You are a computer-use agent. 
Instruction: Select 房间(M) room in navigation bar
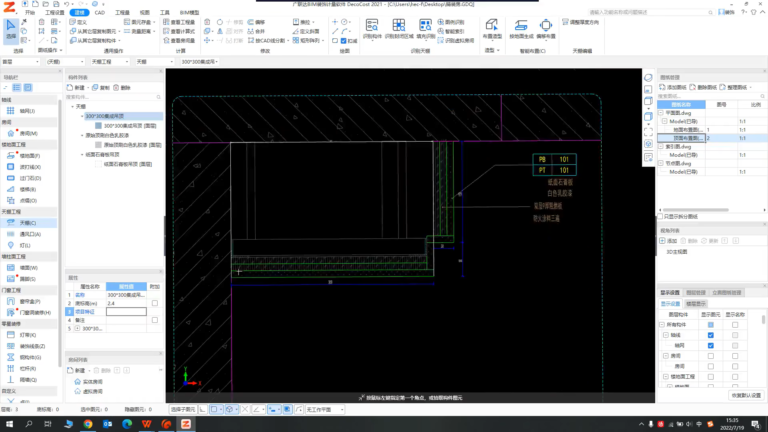(x=28, y=133)
